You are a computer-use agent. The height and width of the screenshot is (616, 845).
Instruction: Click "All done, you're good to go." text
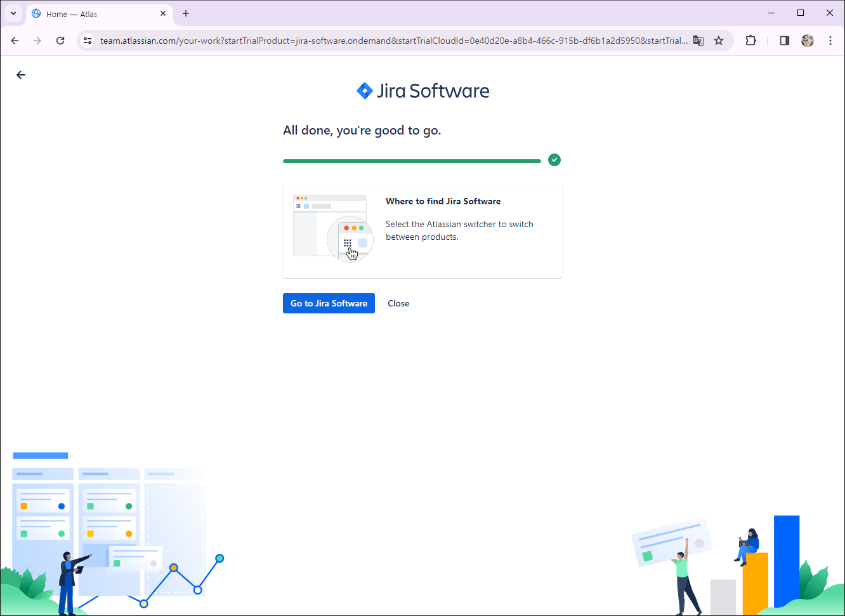click(x=362, y=130)
